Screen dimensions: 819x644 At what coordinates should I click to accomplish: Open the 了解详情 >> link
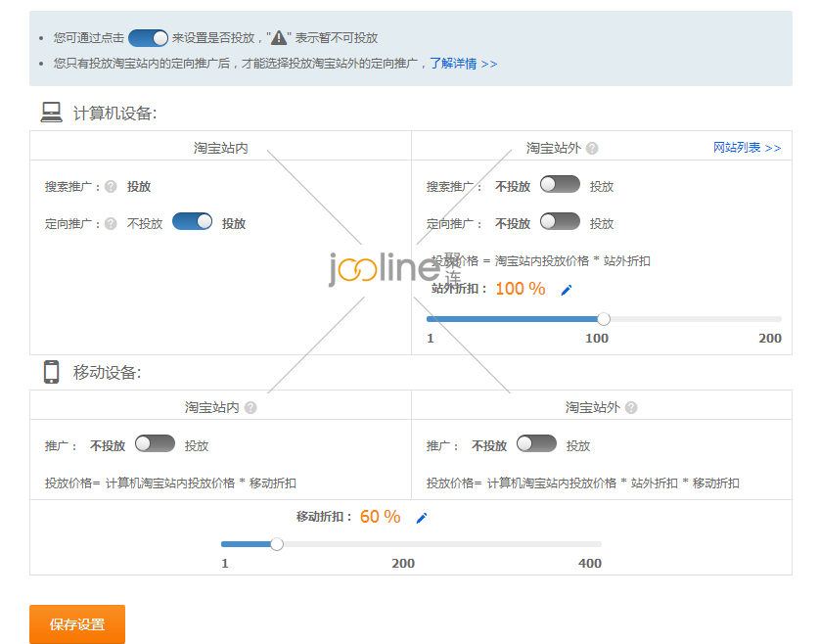coord(463,64)
